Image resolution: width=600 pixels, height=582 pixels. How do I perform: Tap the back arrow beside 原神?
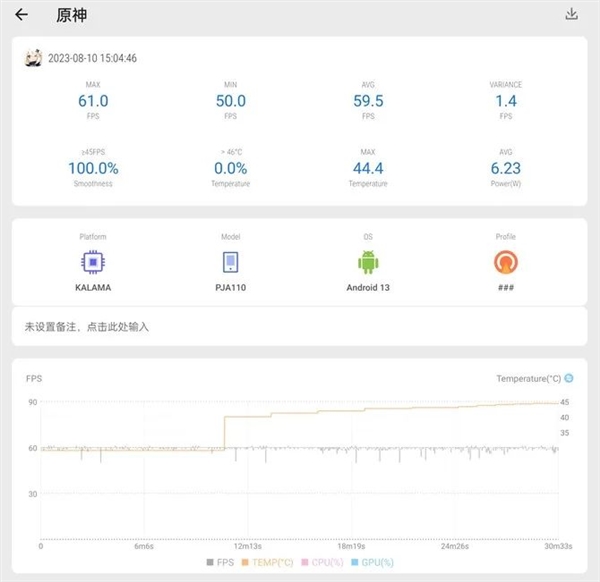click(22, 15)
